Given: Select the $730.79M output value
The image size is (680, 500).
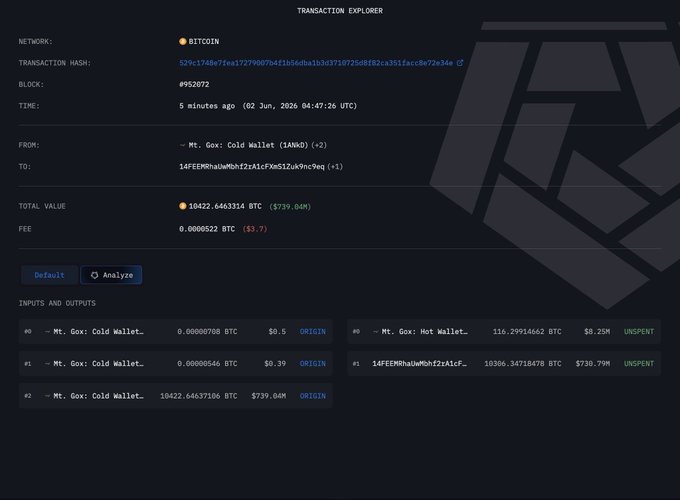Looking at the screenshot, I should pyautogui.click(x=592, y=363).
